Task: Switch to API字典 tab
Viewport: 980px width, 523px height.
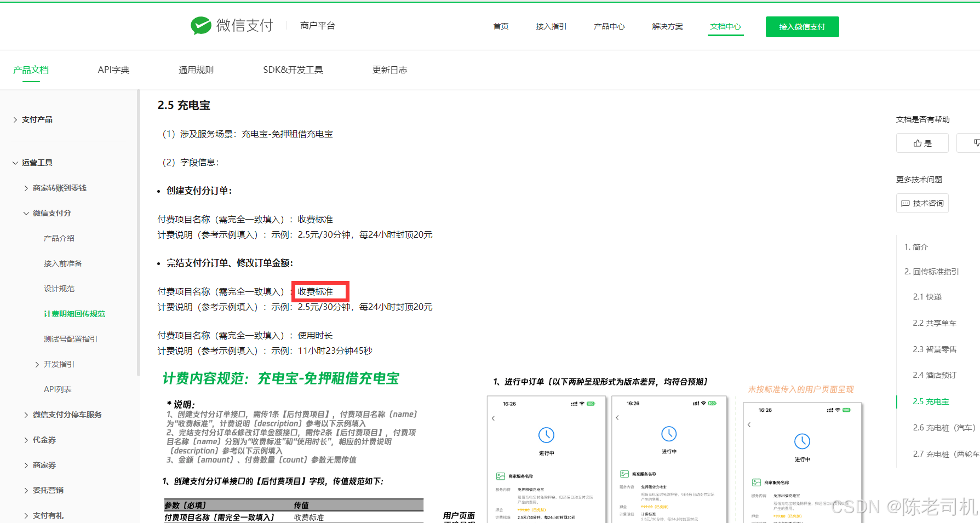Action: (x=114, y=70)
